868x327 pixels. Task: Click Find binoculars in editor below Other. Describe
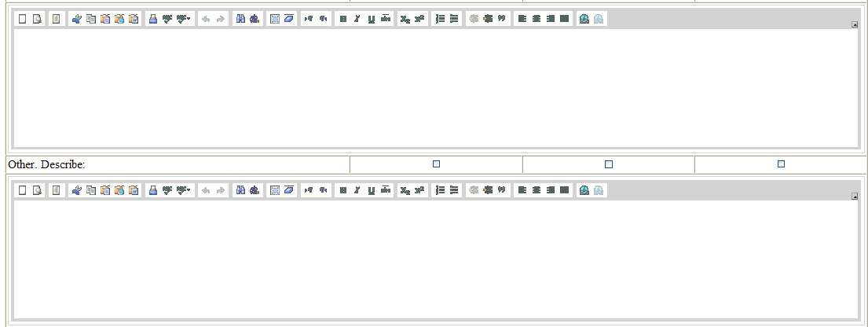(x=240, y=190)
